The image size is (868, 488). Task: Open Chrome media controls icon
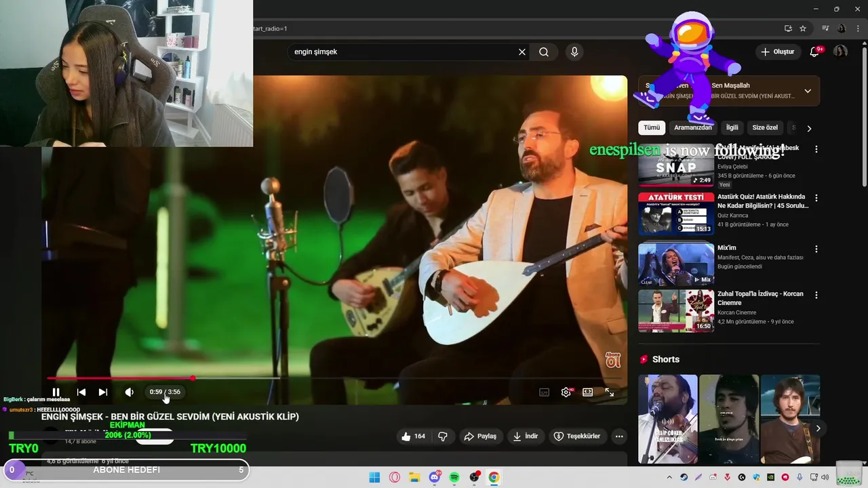[825, 28]
